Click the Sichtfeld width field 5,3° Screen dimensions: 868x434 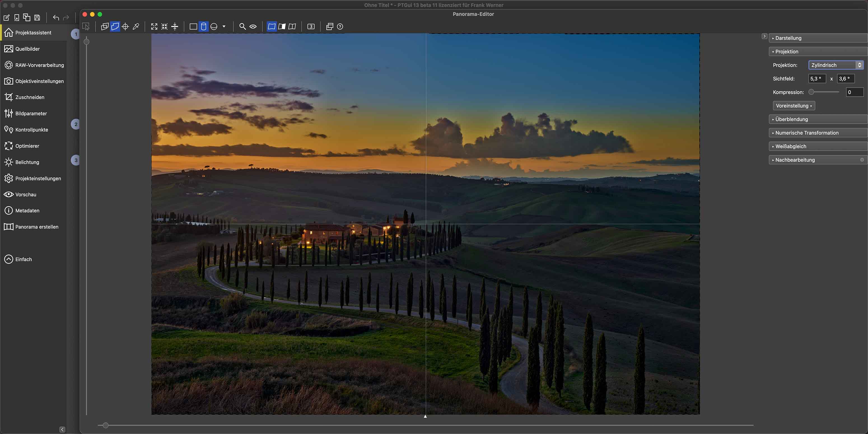point(817,79)
